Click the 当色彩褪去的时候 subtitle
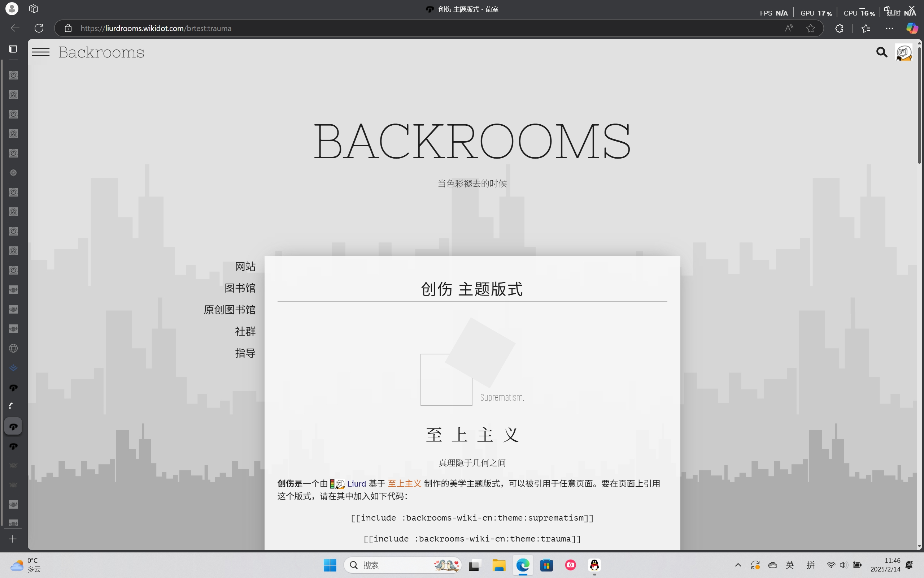 [472, 184]
